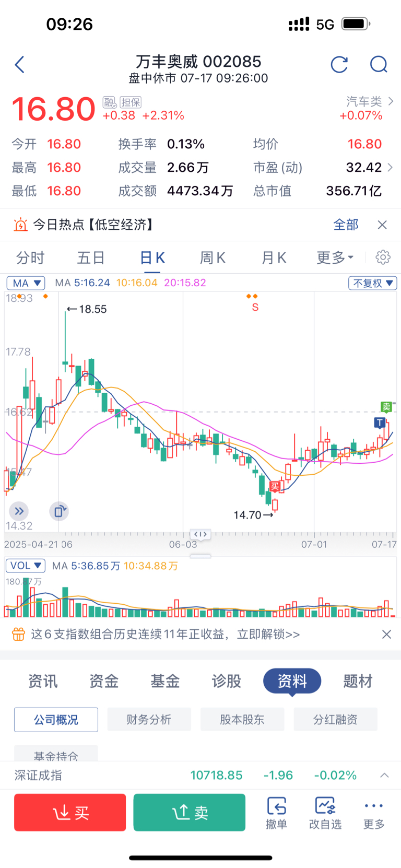401x868 pixels.
Task: Open the 更多 chart period dropdown
Action: [x=335, y=258]
